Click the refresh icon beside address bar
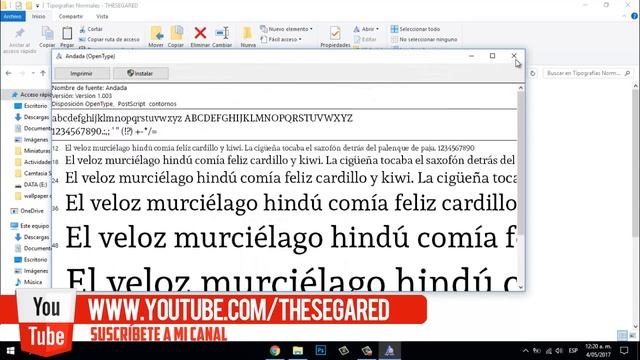Image resolution: width=640 pixels, height=360 pixels. click(x=533, y=73)
